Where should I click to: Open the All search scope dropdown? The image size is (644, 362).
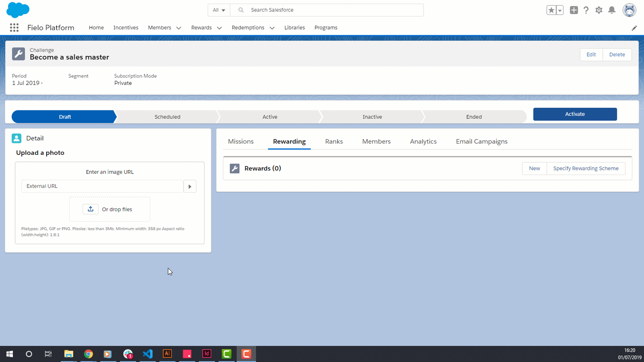[219, 10]
